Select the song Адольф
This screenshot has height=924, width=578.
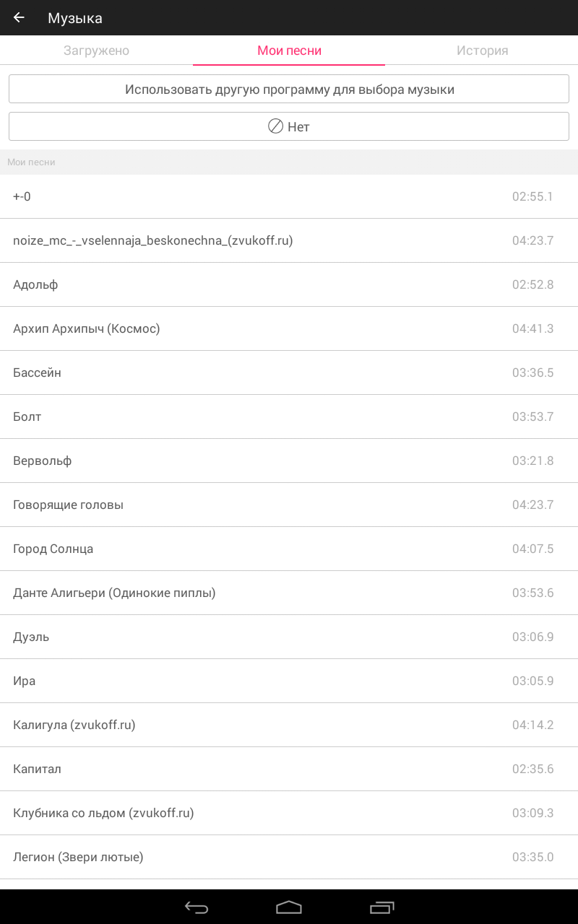289,284
